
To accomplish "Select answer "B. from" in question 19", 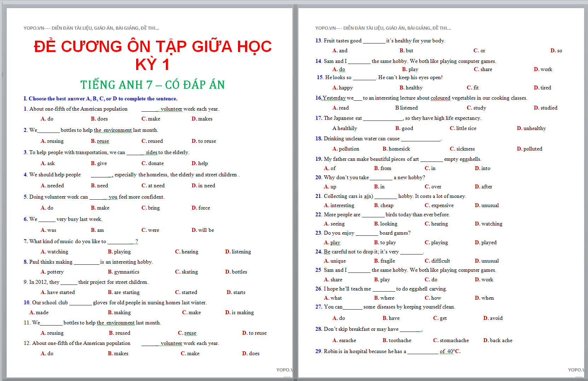I will point(383,168).
